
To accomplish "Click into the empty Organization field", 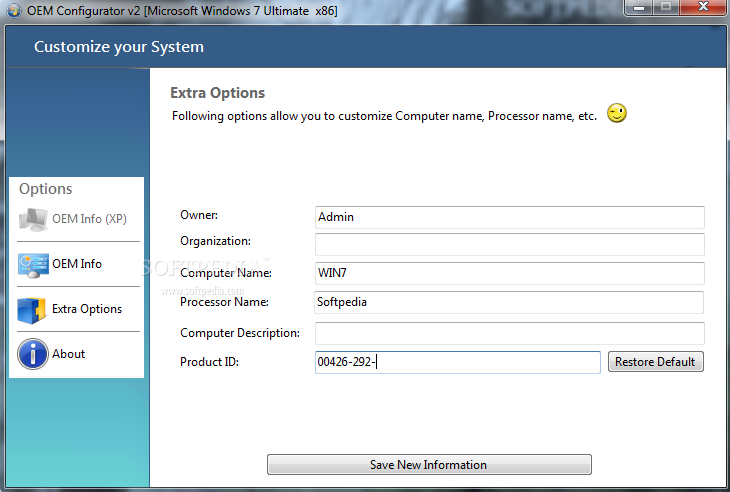I will coord(509,244).
